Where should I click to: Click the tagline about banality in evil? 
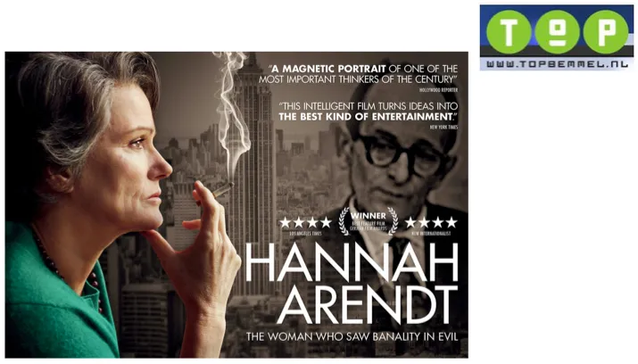(352, 336)
